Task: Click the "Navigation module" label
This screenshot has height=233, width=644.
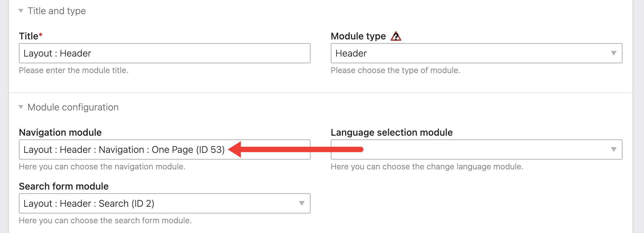Action: click(60, 132)
